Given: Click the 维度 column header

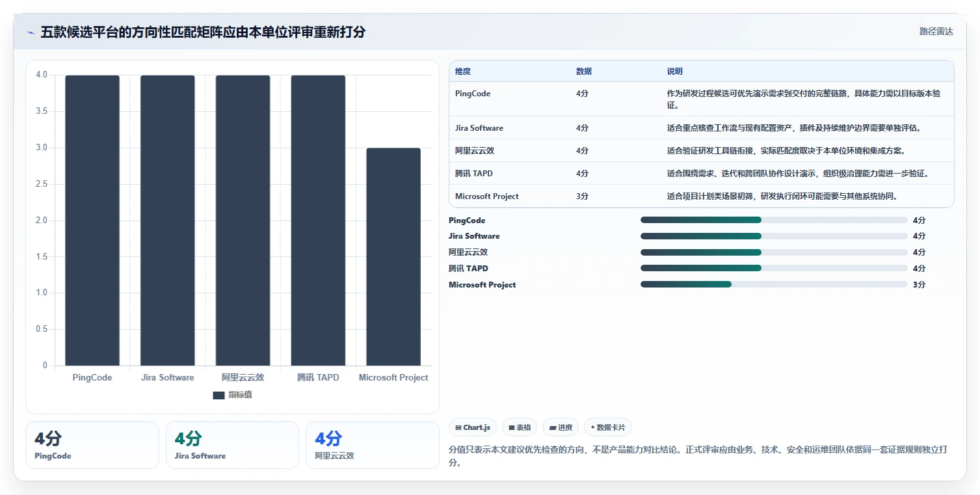Looking at the screenshot, I should [463, 72].
